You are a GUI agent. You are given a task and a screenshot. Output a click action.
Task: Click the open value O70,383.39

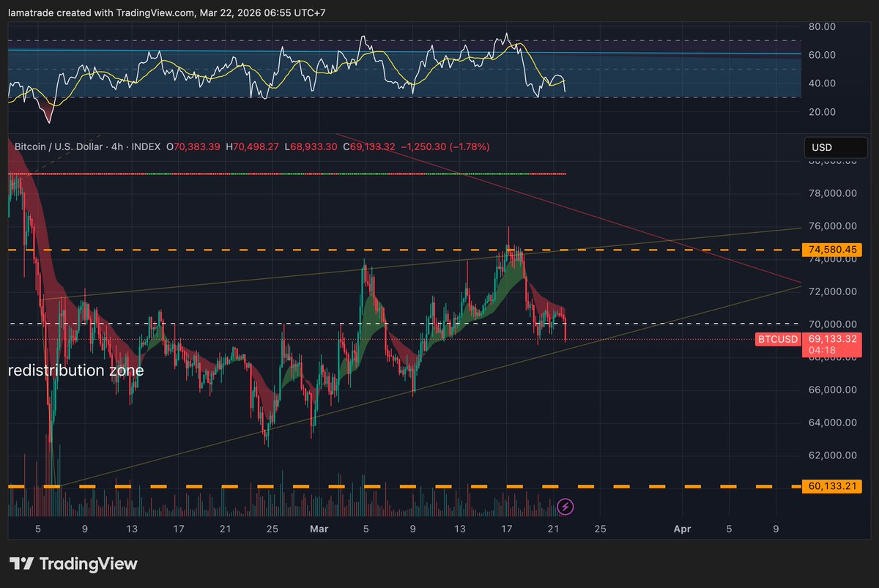pyautogui.click(x=193, y=147)
